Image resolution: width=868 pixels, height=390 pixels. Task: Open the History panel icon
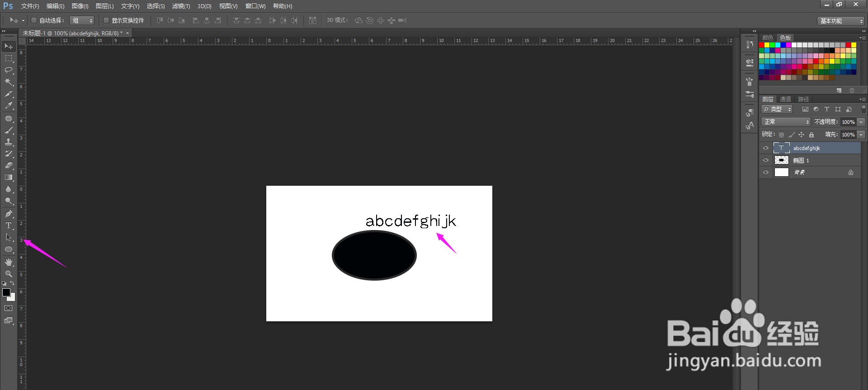[x=750, y=44]
